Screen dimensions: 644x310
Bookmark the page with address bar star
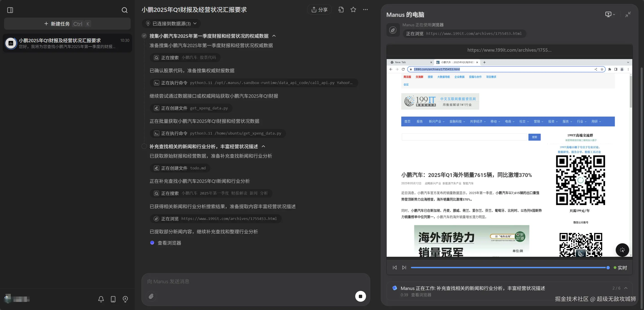point(602,69)
